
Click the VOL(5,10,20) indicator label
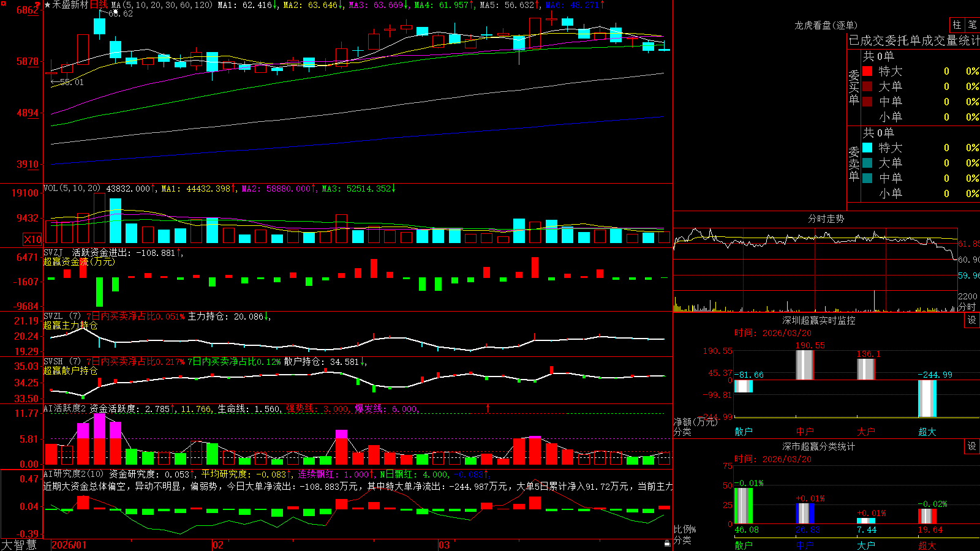click(x=72, y=189)
